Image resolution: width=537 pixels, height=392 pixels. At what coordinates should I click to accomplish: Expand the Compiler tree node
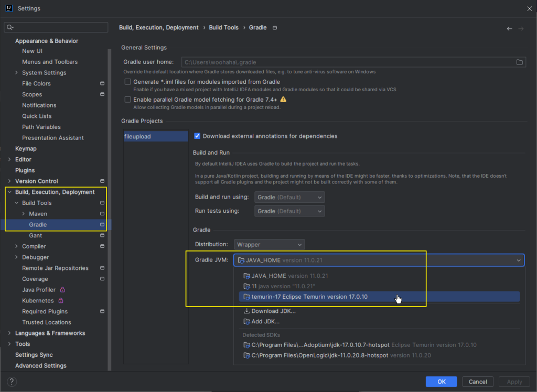click(x=16, y=246)
